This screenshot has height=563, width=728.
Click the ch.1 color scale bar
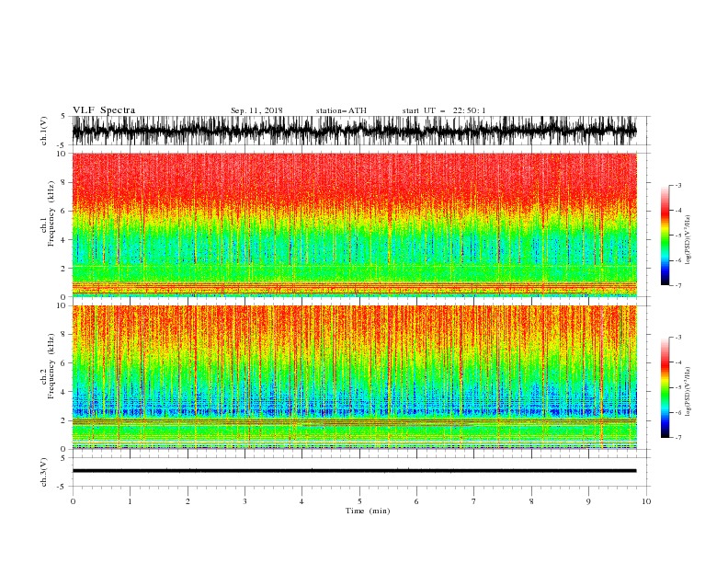pos(665,236)
